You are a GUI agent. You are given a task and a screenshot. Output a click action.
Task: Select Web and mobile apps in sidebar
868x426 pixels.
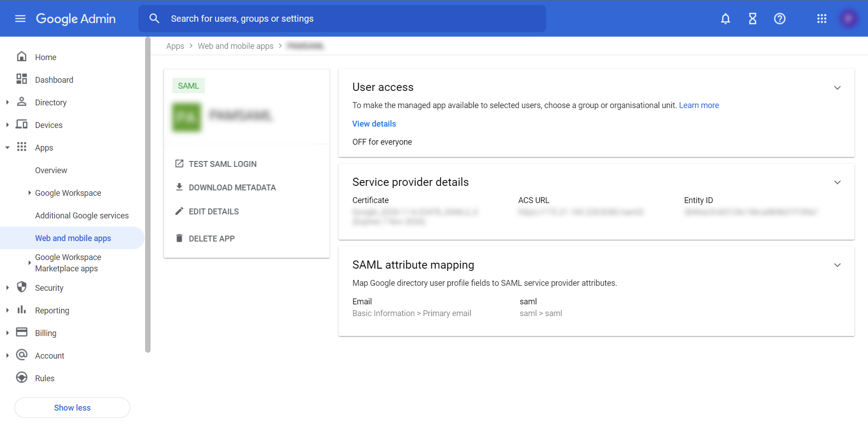pyautogui.click(x=73, y=238)
